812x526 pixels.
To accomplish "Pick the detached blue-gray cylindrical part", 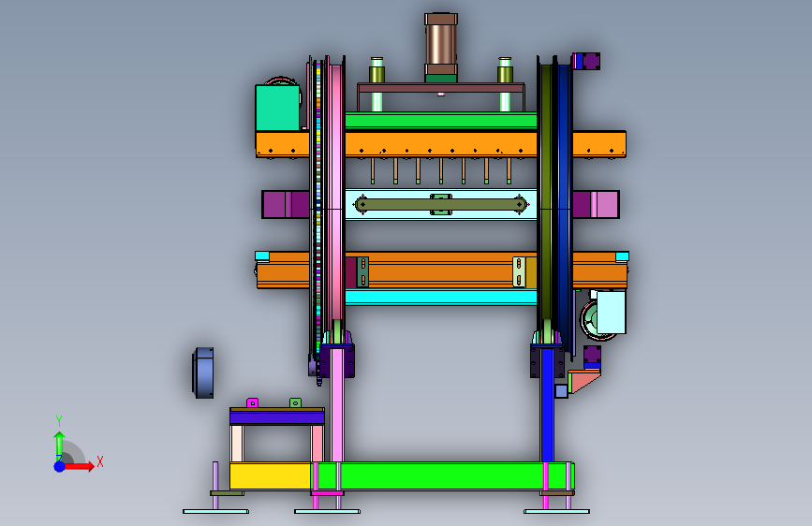I will click(203, 373).
